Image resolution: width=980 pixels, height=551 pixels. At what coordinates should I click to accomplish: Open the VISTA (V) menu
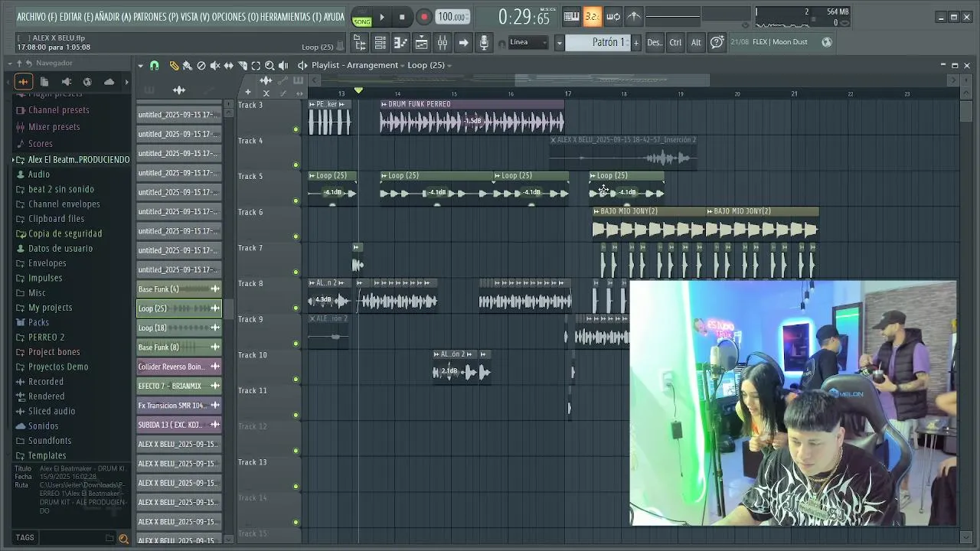pyautogui.click(x=194, y=17)
